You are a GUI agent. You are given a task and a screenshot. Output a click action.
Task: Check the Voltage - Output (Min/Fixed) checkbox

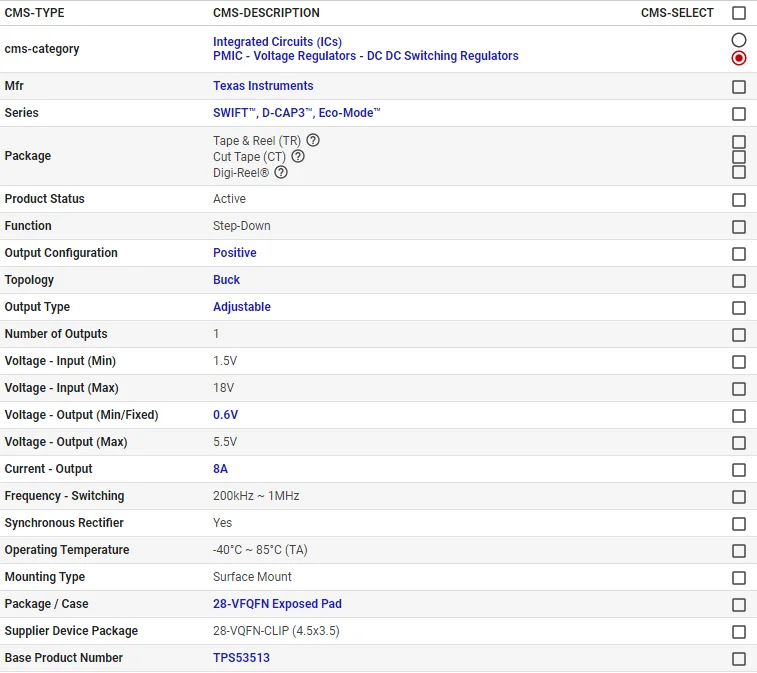[x=739, y=416]
